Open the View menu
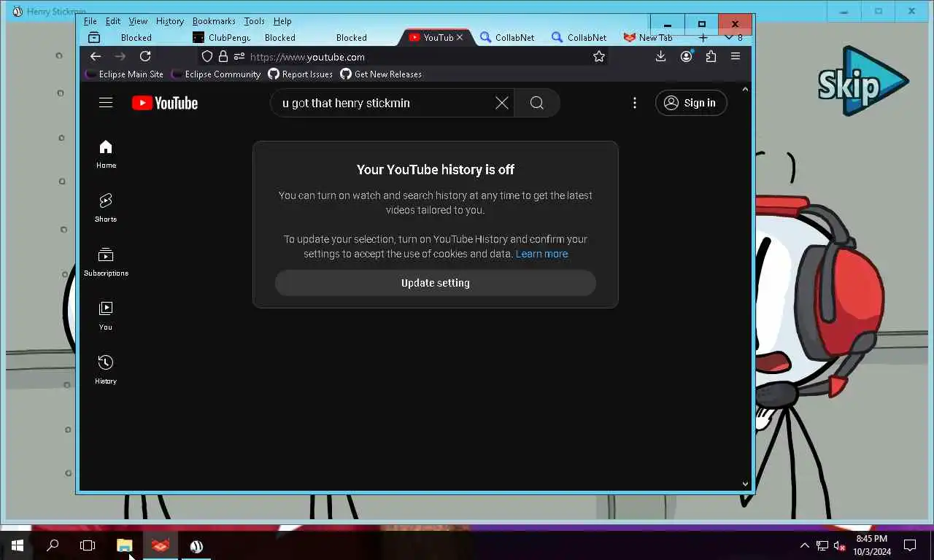 (x=138, y=21)
